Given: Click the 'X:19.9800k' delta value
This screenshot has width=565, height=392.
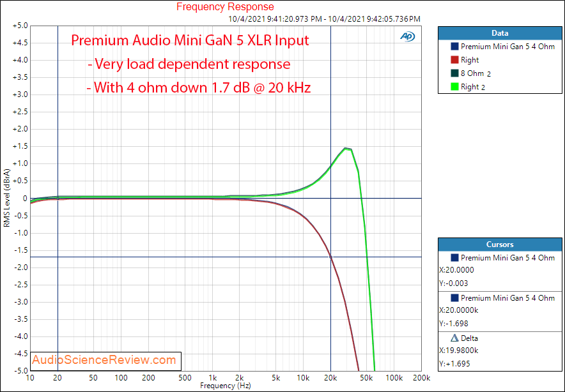Looking at the screenshot, I should pyautogui.click(x=459, y=351).
